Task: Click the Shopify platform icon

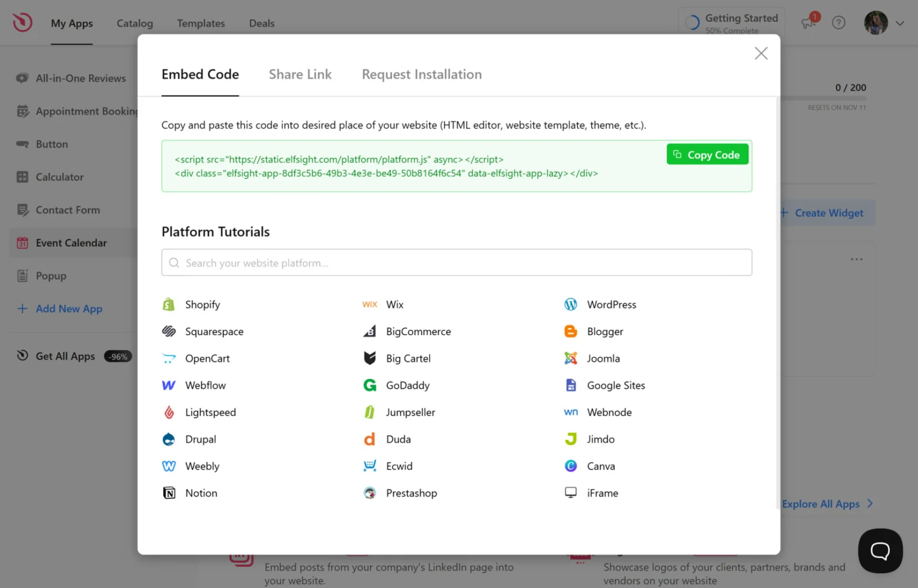Action: [x=169, y=305]
